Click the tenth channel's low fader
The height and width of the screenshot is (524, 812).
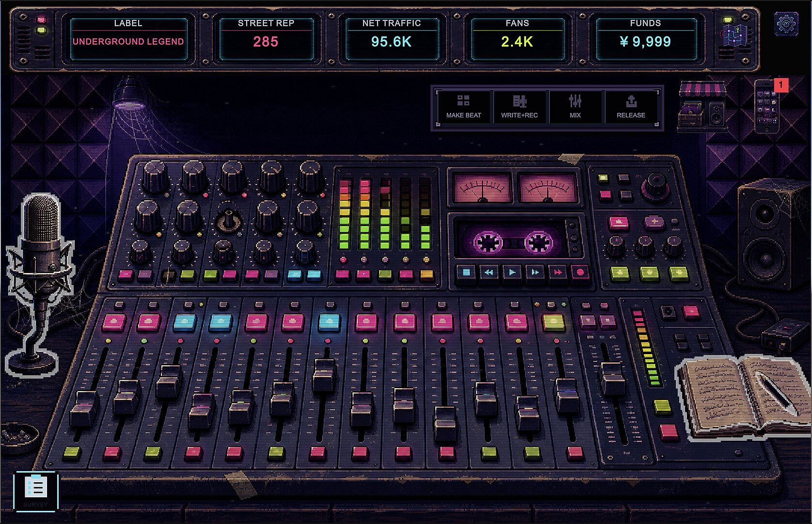(x=445, y=424)
